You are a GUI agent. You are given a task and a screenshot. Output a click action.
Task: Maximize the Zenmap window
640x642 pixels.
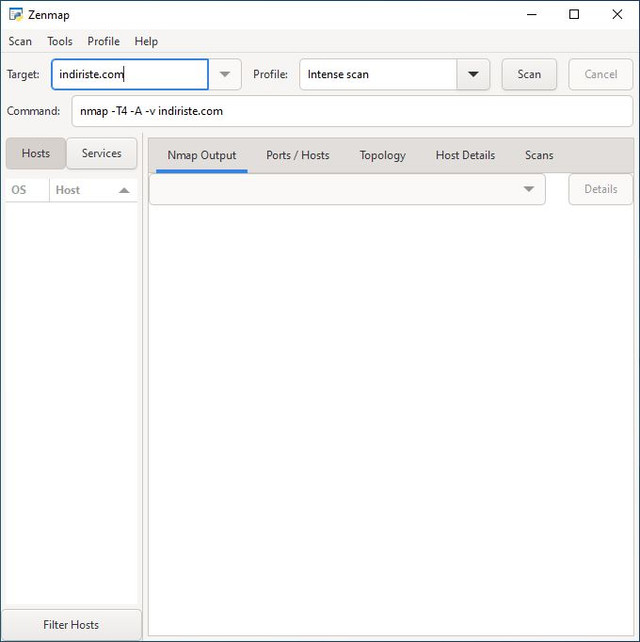tap(574, 15)
